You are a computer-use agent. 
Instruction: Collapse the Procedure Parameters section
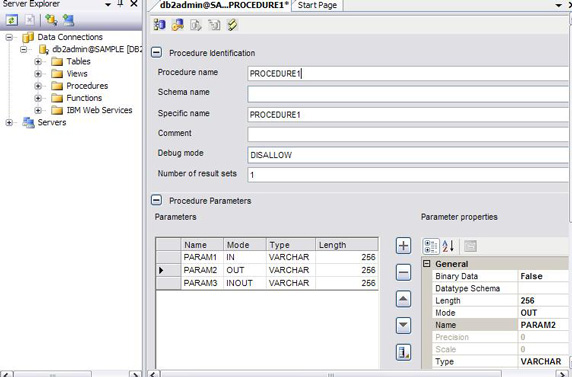156,200
